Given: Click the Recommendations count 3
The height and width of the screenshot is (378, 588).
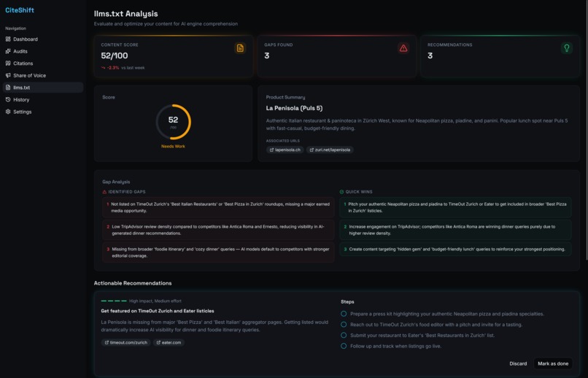Looking at the screenshot, I should [x=430, y=56].
